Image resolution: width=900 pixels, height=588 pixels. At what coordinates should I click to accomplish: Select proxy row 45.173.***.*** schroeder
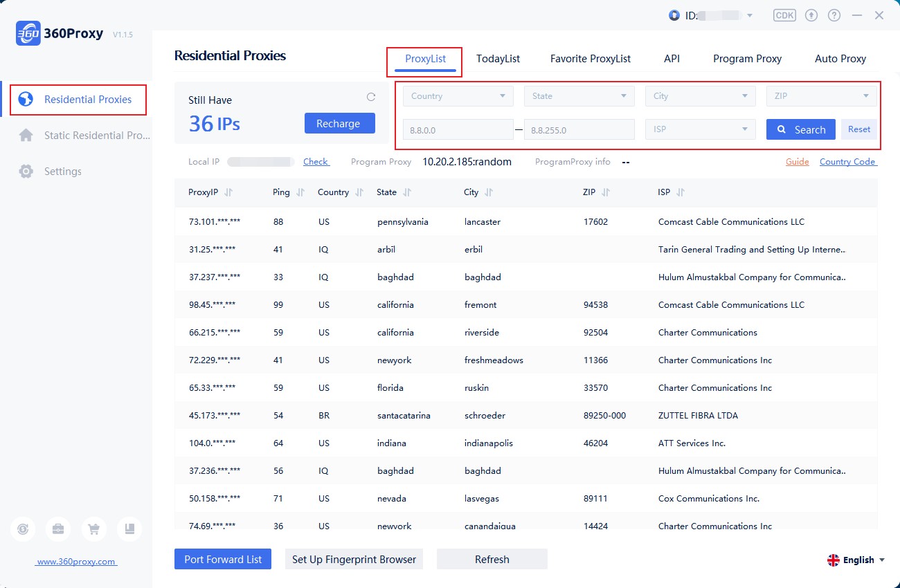pyautogui.click(x=526, y=416)
